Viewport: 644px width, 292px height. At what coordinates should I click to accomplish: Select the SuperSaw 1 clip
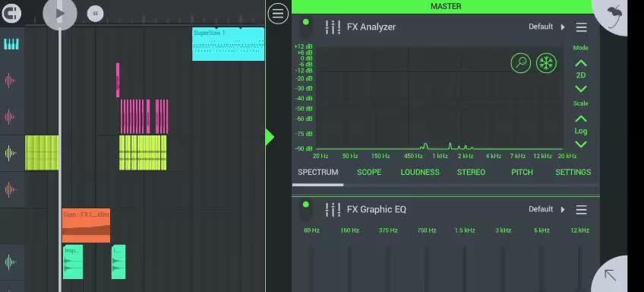(x=229, y=44)
